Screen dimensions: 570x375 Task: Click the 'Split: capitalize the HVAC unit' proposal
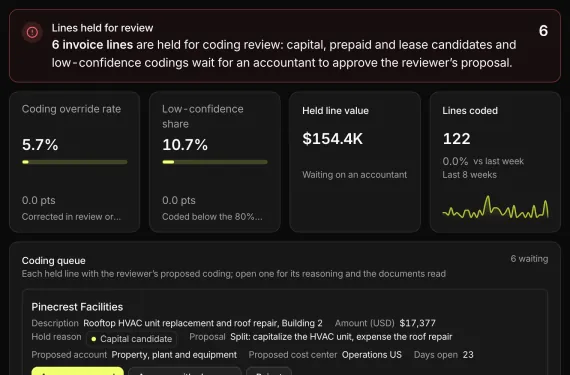click(341, 337)
